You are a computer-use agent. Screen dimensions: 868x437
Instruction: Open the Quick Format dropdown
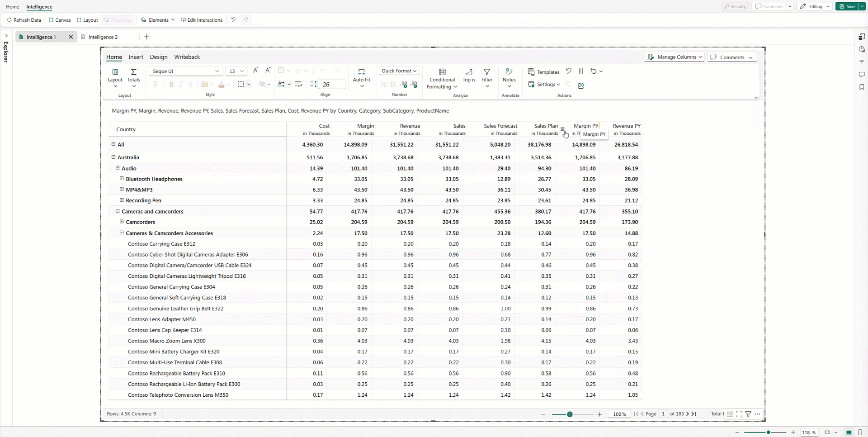pos(399,71)
